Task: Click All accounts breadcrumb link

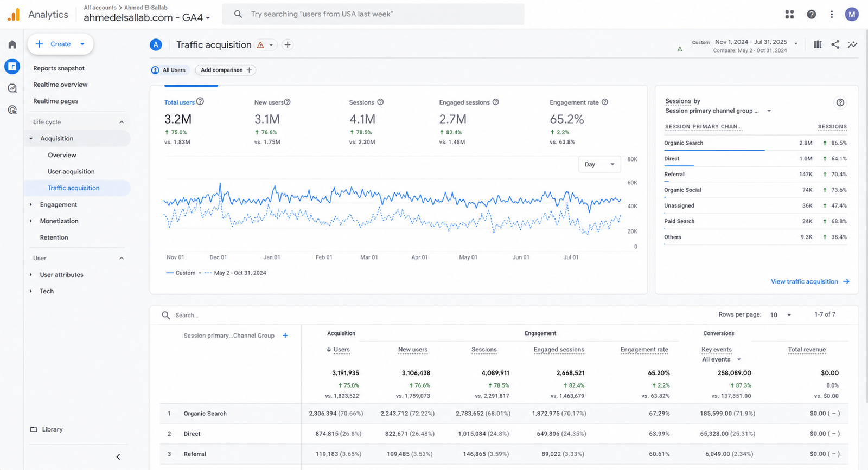Action: [100, 8]
